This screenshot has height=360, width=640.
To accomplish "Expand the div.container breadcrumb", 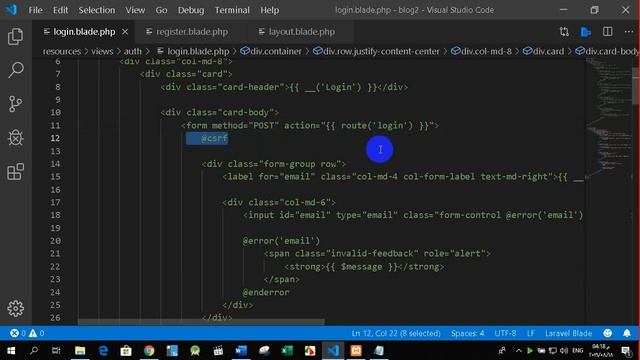I will click(x=271, y=51).
